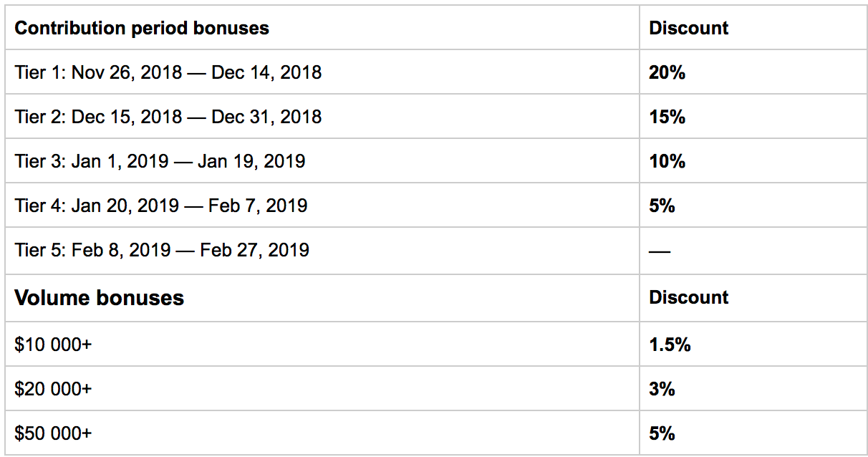
Task: Select the $10 000+ volume row
Action: pos(53,345)
